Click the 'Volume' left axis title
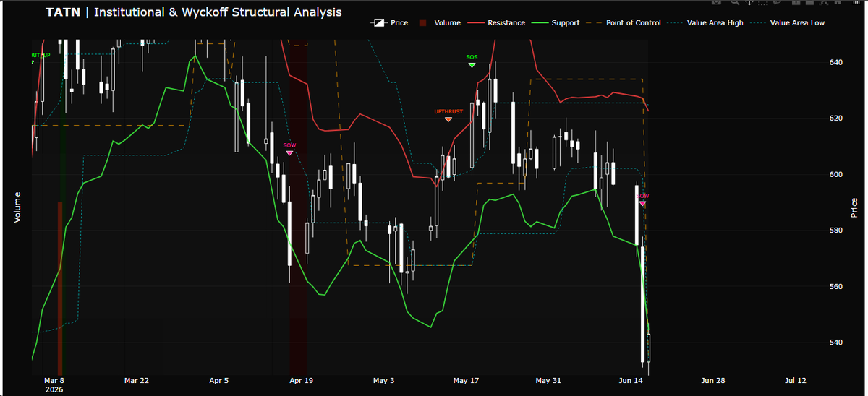The image size is (868, 396). coord(18,207)
